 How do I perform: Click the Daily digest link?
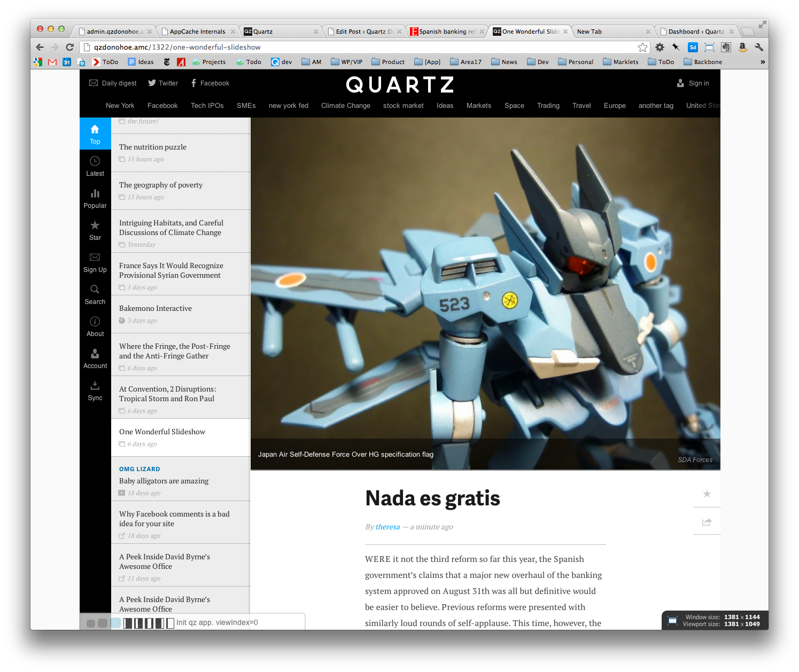click(113, 83)
